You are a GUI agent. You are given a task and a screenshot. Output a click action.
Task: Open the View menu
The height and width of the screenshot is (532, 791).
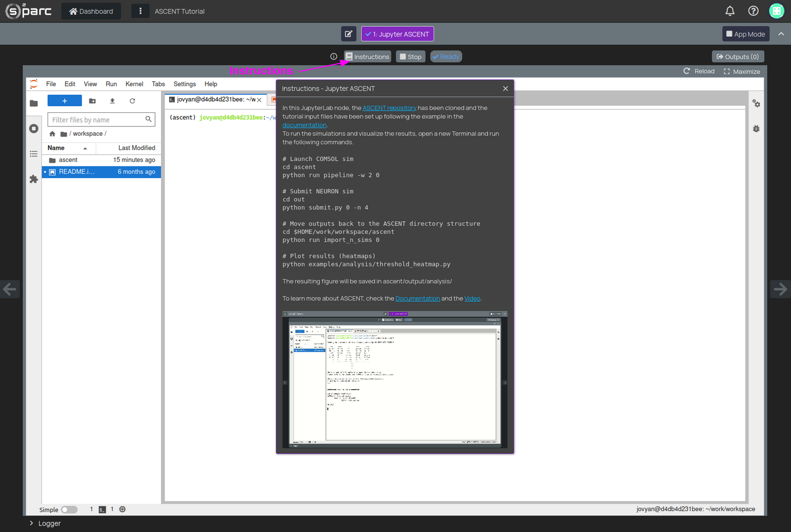coord(90,84)
